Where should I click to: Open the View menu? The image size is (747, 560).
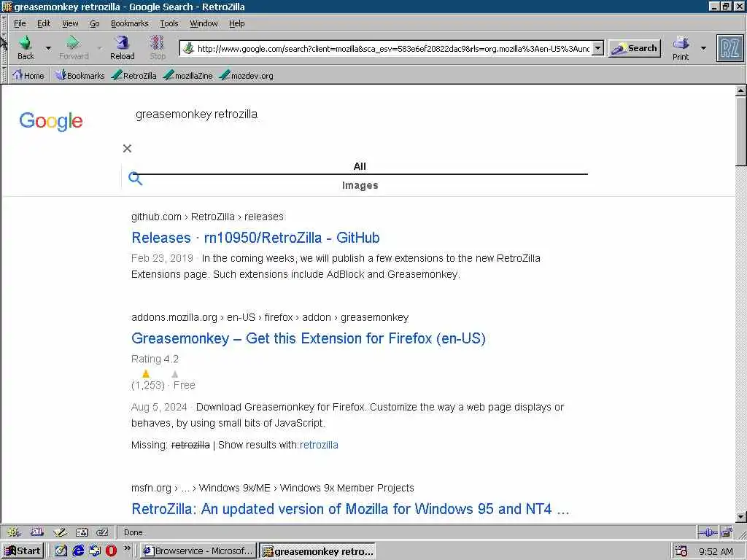70,23
